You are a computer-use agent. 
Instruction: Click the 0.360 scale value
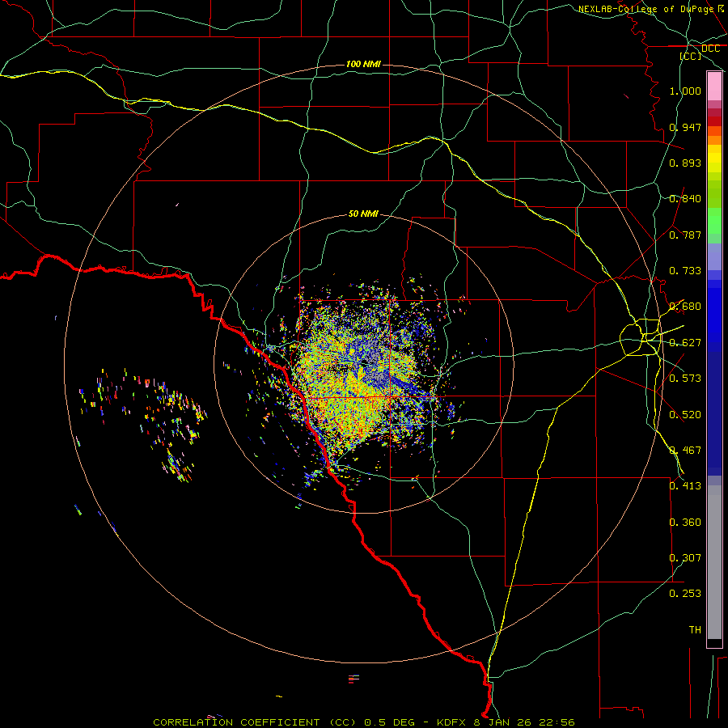point(685,523)
